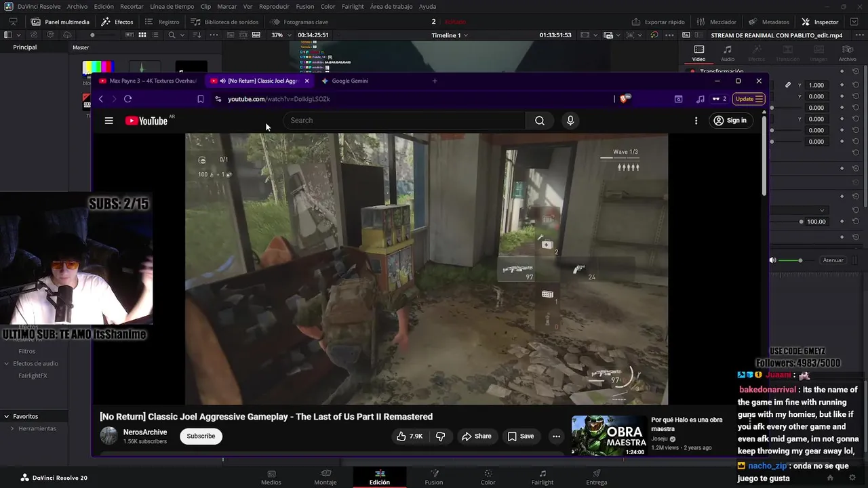868x488 pixels.
Task: Go back in the browser
Action: [100, 99]
